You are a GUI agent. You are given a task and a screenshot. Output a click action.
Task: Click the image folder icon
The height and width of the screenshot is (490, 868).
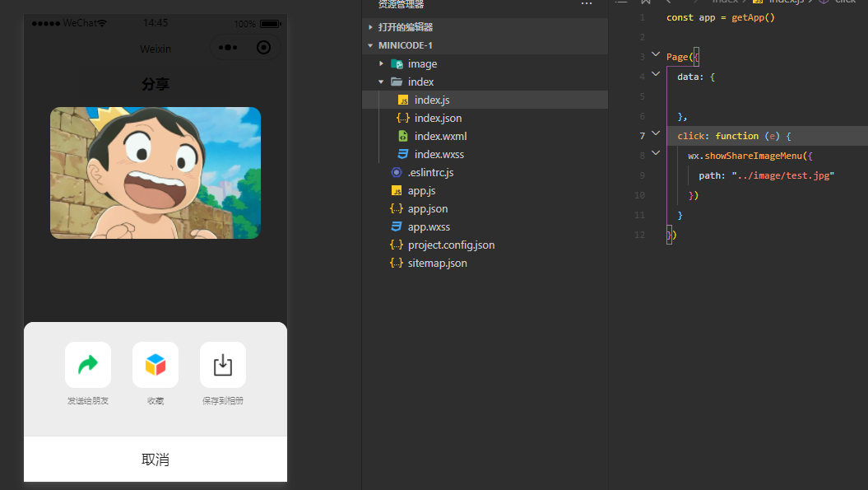(x=397, y=63)
